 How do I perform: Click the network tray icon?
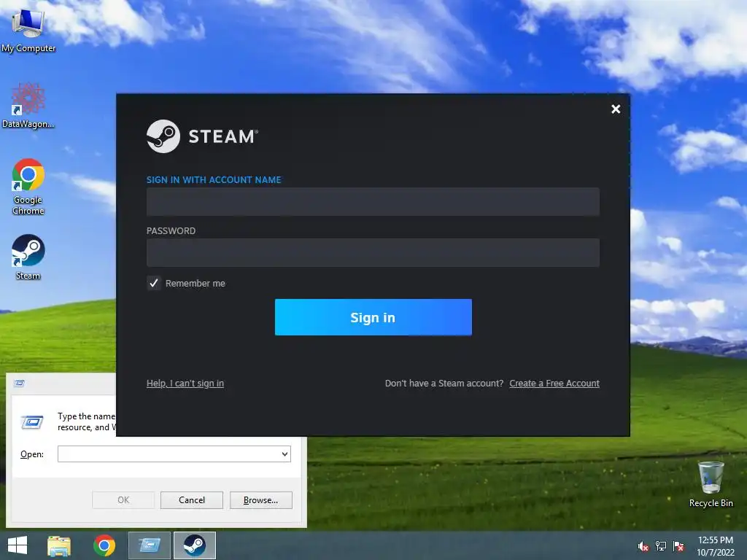point(661,546)
